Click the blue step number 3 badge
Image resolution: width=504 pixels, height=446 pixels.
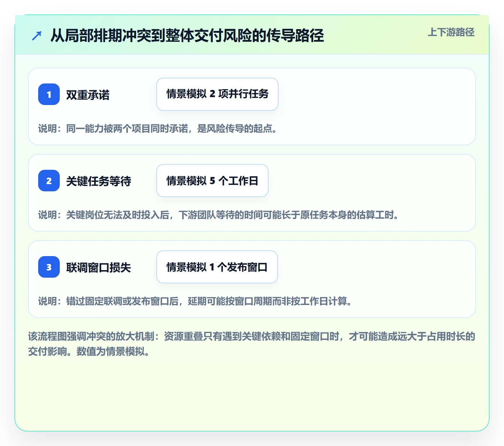(x=49, y=267)
